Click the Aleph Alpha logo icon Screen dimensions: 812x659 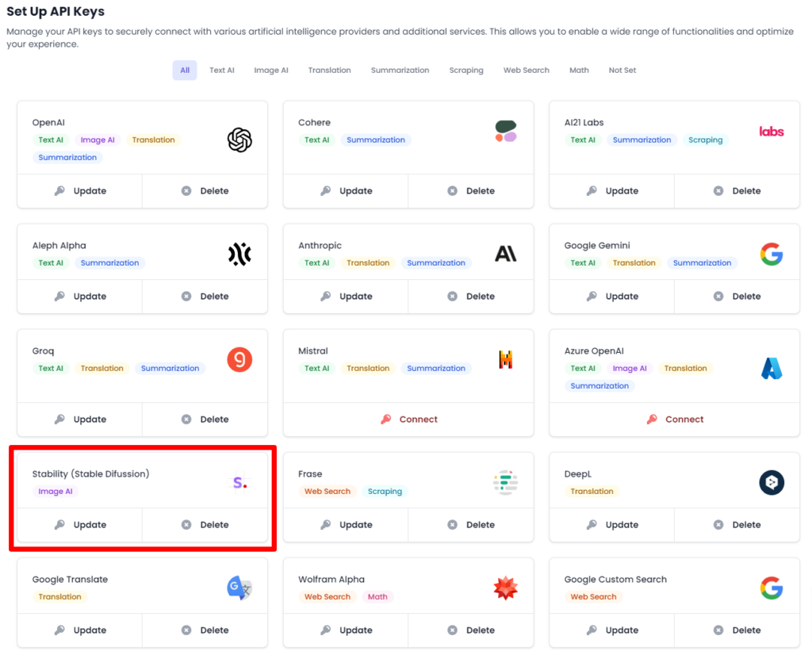pyautogui.click(x=239, y=255)
